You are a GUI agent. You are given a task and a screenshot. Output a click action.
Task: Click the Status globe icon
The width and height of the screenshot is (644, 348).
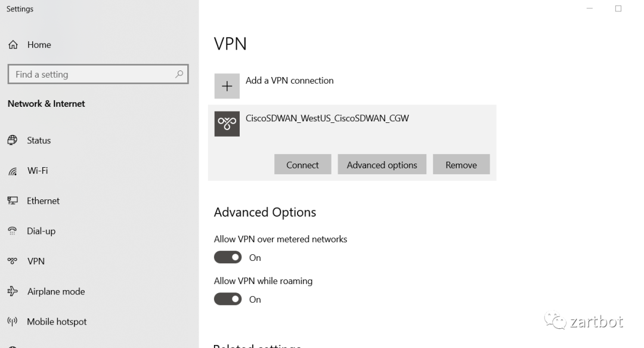(x=13, y=140)
